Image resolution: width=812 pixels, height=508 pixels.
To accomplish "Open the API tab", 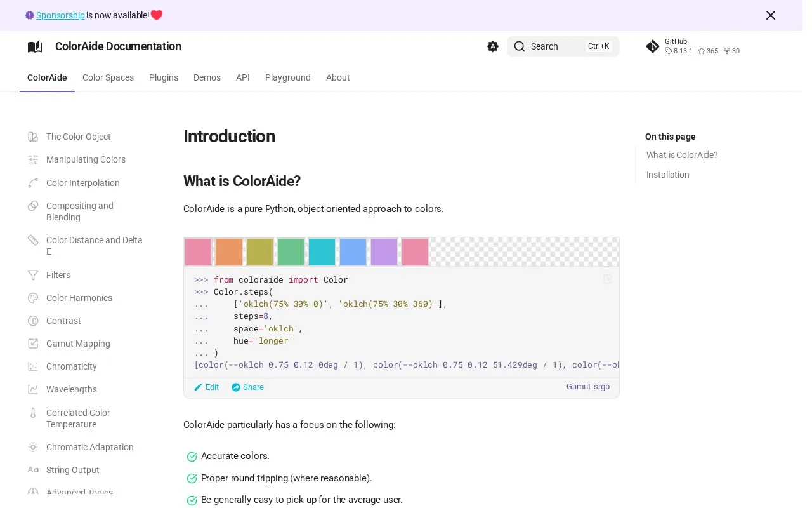I will tap(243, 77).
